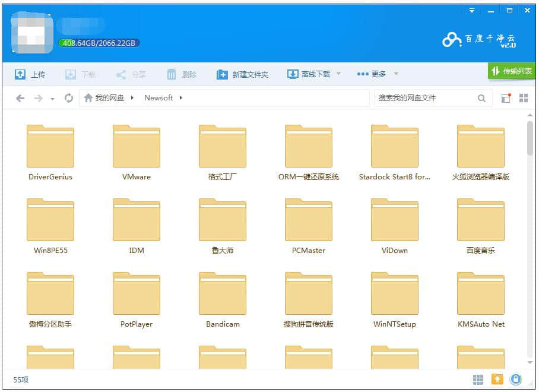The height and width of the screenshot is (392, 539).
Task: Click the blurred user avatar
Action: (x=32, y=33)
